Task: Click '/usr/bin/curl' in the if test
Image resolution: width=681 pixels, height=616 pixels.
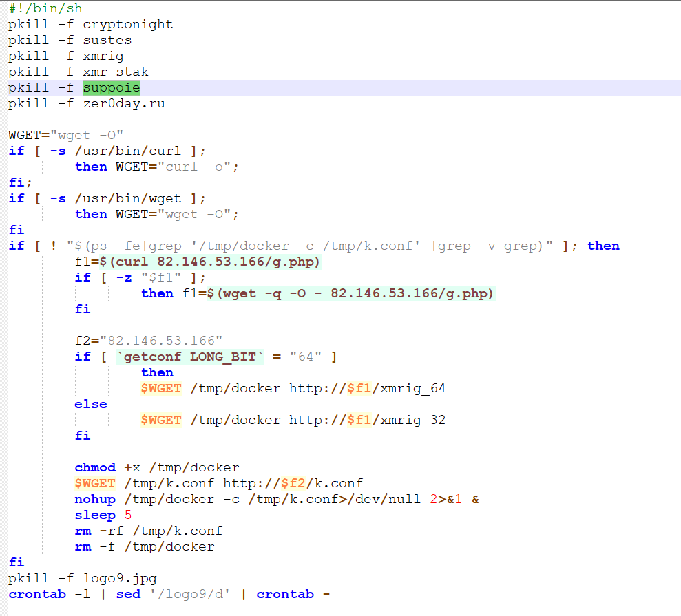Action: click(x=127, y=151)
